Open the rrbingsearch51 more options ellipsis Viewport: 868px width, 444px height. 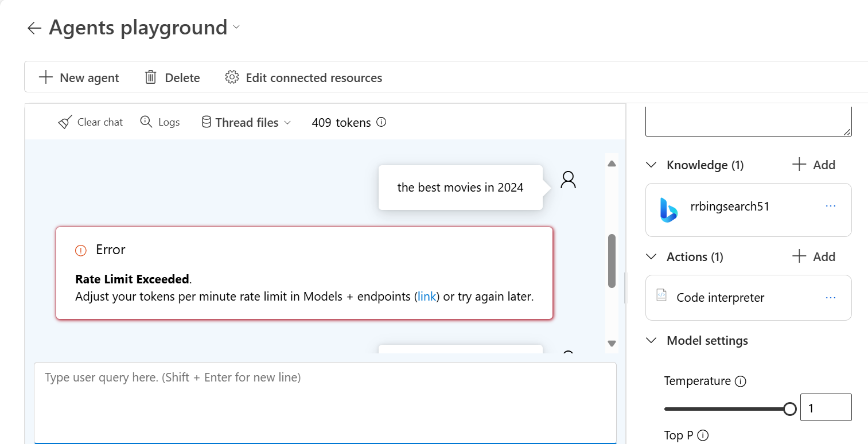click(x=830, y=206)
